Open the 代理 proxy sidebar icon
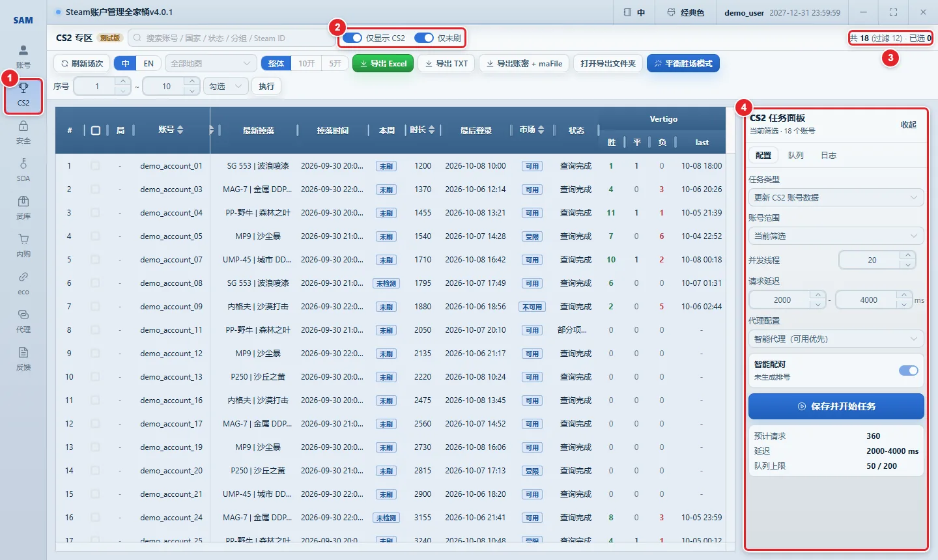 pyautogui.click(x=23, y=321)
